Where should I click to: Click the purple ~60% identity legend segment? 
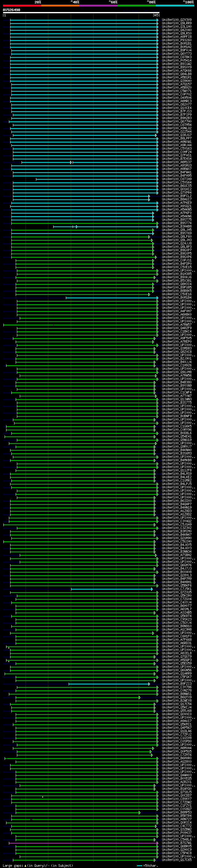click(99, 6)
